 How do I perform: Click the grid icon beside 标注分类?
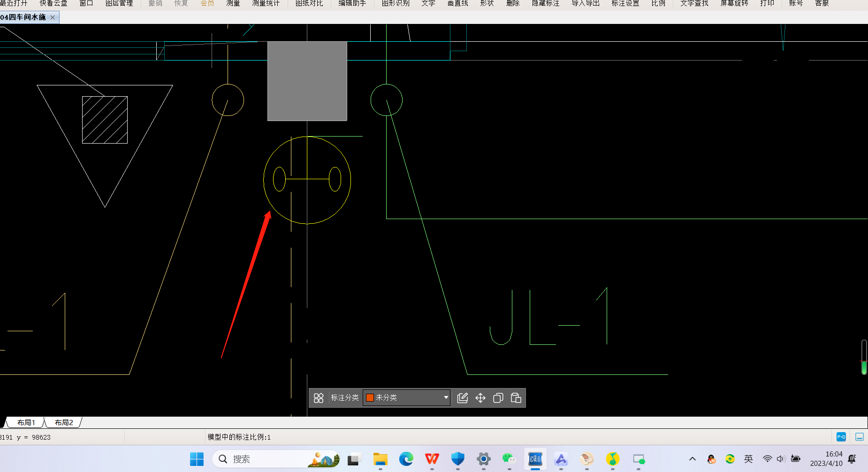pos(319,398)
